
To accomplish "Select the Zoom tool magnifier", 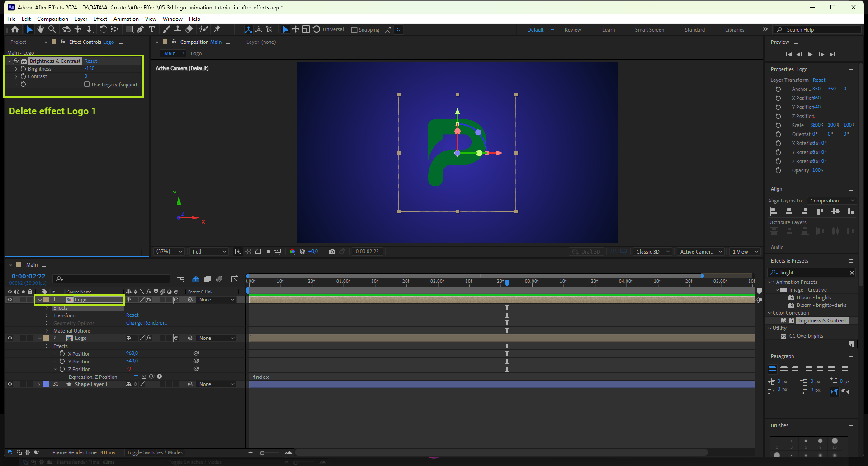I will point(52,29).
